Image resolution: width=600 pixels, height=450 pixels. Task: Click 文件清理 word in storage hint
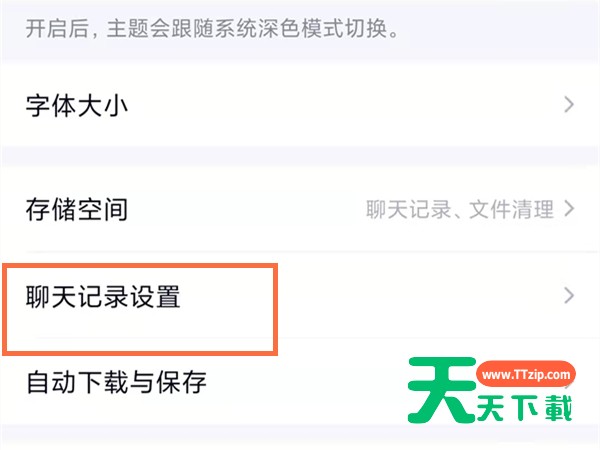pyautogui.click(x=516, y=210)
